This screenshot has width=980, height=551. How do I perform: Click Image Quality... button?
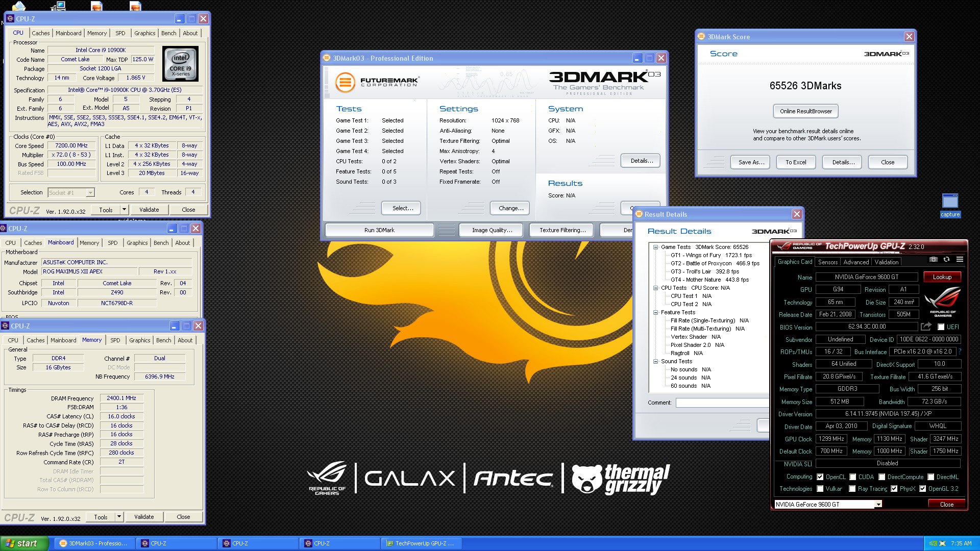[x=492, y=230]
